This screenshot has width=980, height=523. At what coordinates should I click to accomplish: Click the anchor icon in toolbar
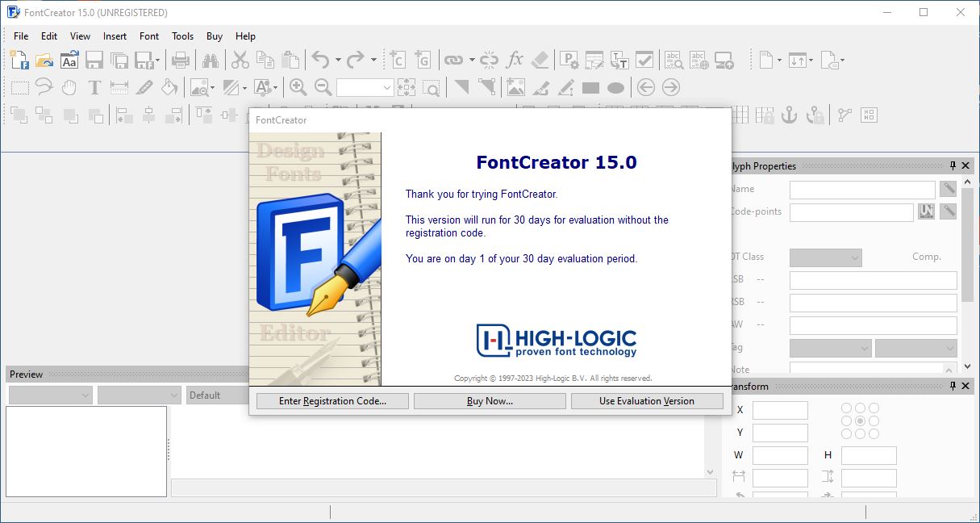pos(790,115)
